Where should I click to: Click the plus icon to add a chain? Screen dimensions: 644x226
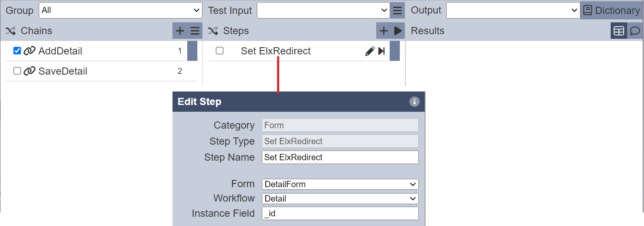(180, 31)
